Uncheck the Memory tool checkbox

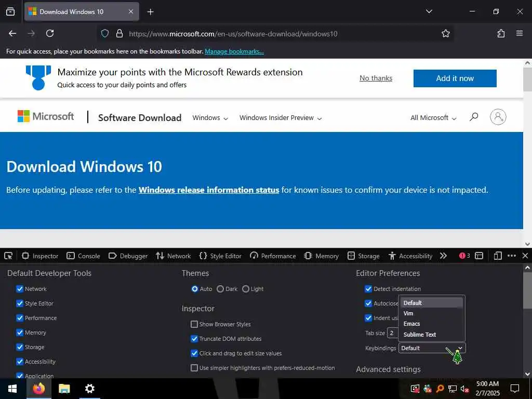point(20,332)
